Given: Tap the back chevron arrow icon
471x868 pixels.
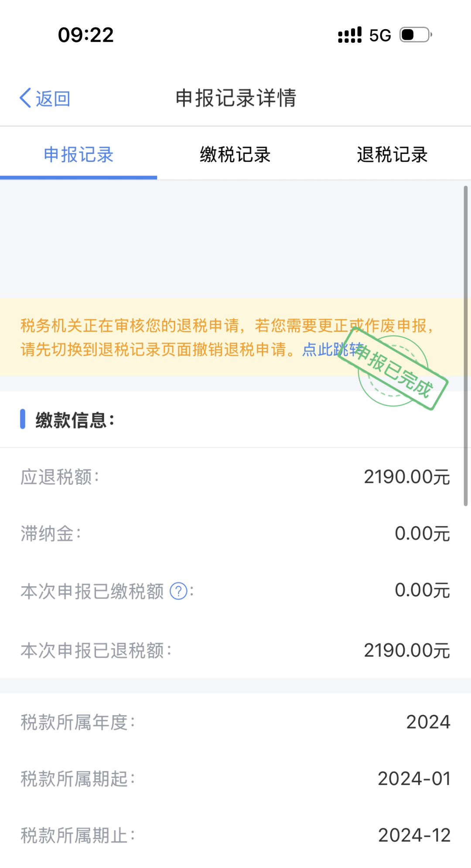Looking at the screenshot, I should 25,98.
